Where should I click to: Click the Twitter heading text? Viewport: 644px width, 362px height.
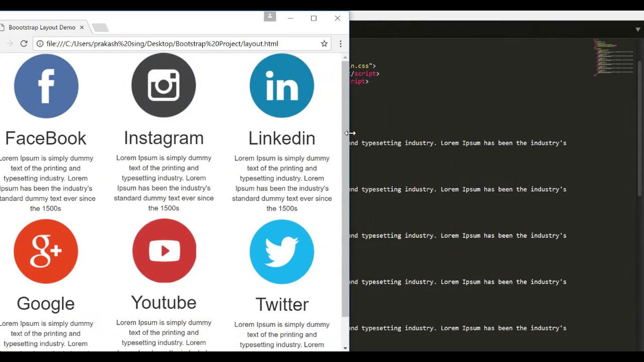point(282,304)
